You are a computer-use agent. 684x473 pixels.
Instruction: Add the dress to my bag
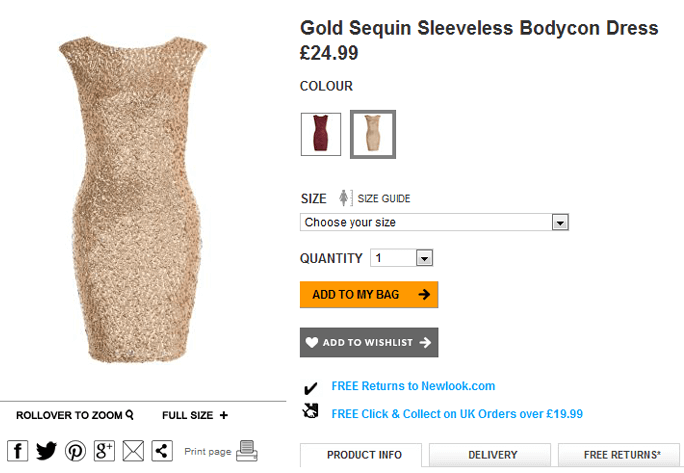click(369, 295)
